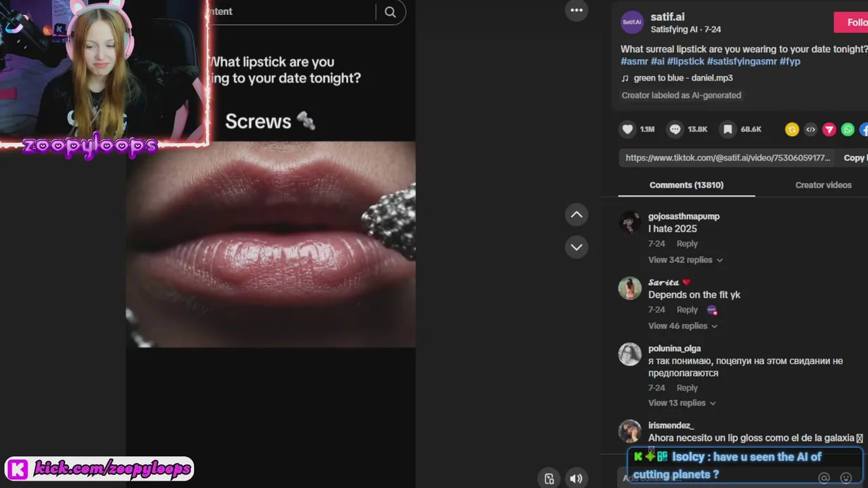Viewport: 868px width, 488px height.
Task: Open comments via speech bubble icon
Action: coord(675,129)
